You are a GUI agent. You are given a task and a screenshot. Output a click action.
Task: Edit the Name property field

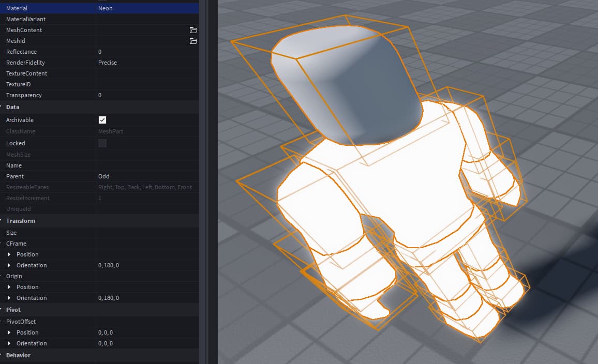click(x=147, y=165)
